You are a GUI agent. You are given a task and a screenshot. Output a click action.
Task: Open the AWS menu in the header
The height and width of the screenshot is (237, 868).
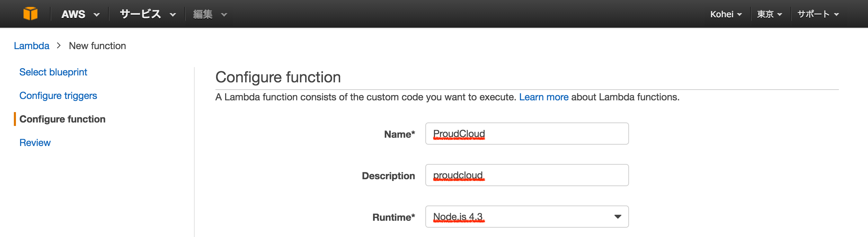[x=80, y=14]
